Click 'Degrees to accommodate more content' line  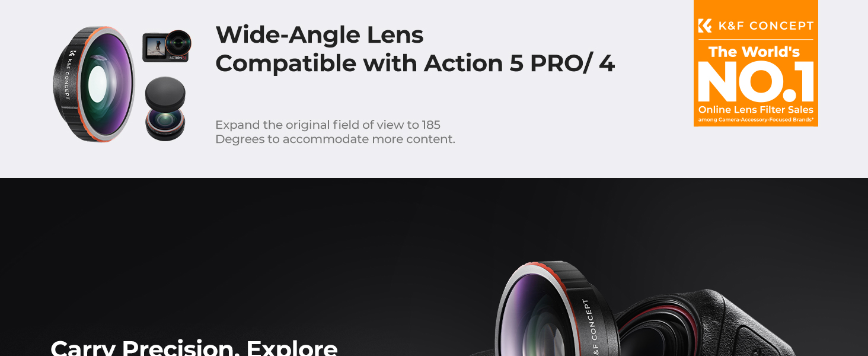tap(335, 139)
